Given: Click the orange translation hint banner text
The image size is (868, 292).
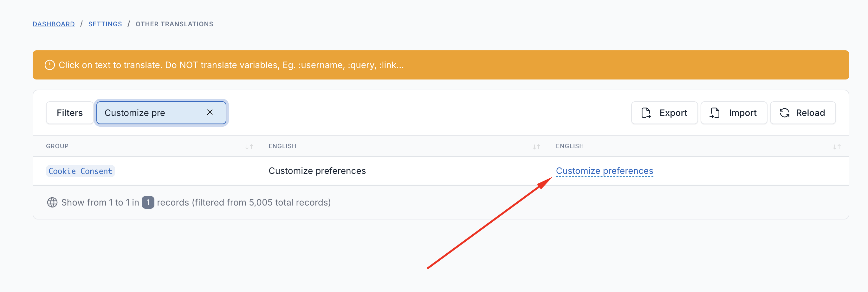Looking at the screenshot, I should (x=231, y=65).
